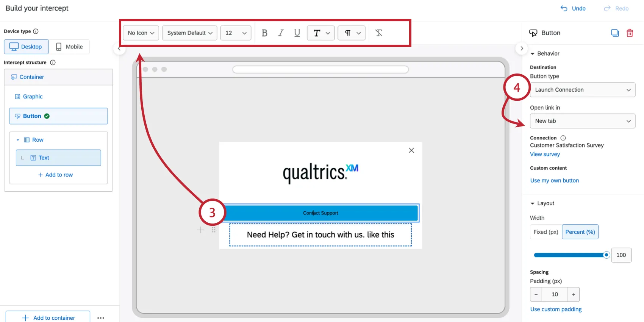The width and height of the screenshot is (644, 322).
Task: Delete the button using the trash icon
Action: coord(630,33)
